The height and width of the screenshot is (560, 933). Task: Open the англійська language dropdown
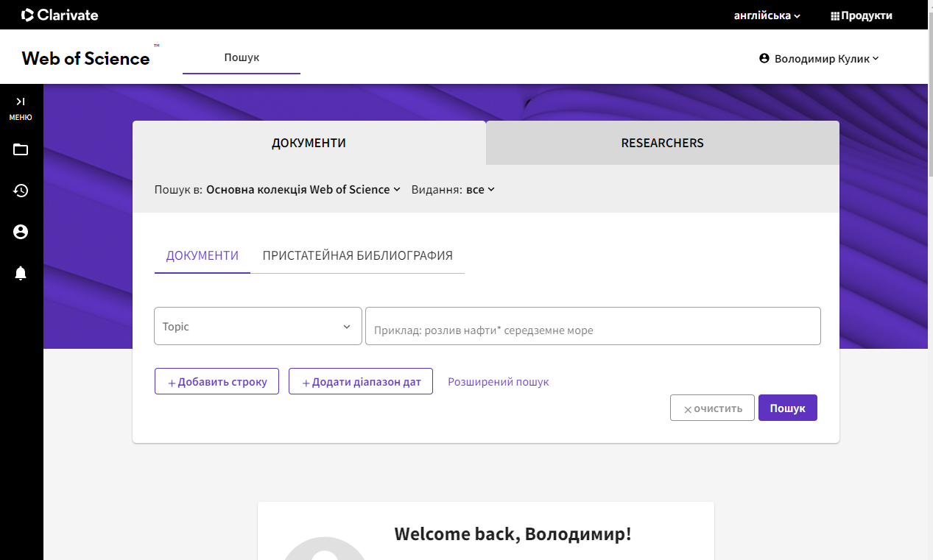click(767, 15)
